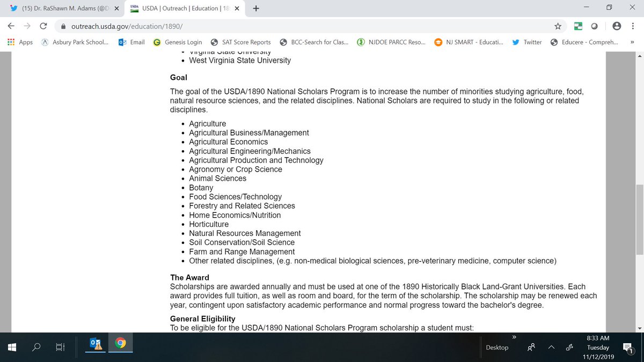The width and height of the screenshot is (644, 362).
Task: Click the pen workspace tray icon
Action: tap(569, 348)
